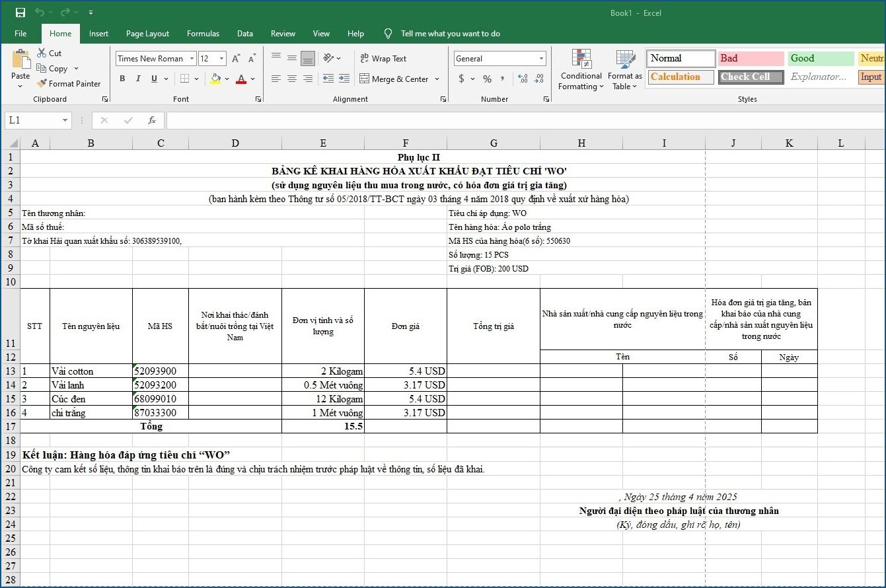Select cell C13 containing 52093900
This screenshot has height=588, width=886.
click(x=161, y=371)
